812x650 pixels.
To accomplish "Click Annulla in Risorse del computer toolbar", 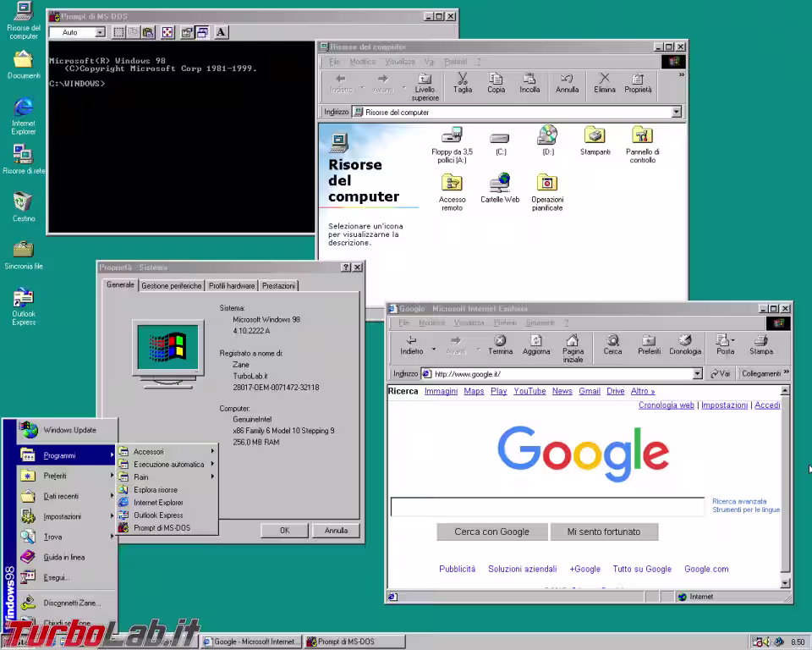I will click(x=567, y=83).
